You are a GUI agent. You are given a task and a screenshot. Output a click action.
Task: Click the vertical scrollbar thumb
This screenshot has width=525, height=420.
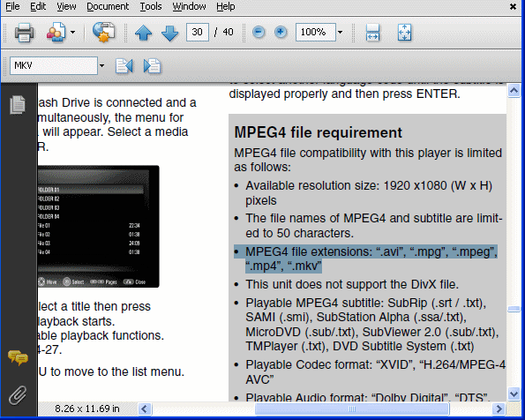tap(514, 309)
